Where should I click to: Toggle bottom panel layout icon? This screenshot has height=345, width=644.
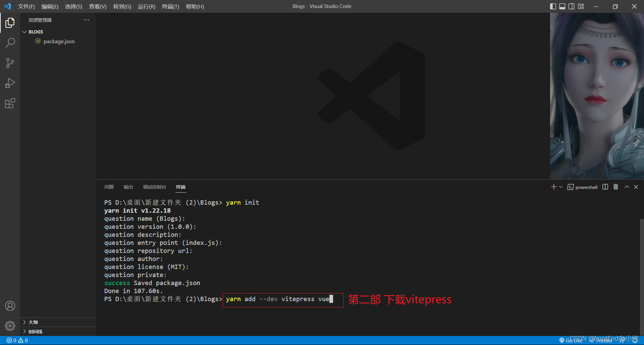(562, 6)
